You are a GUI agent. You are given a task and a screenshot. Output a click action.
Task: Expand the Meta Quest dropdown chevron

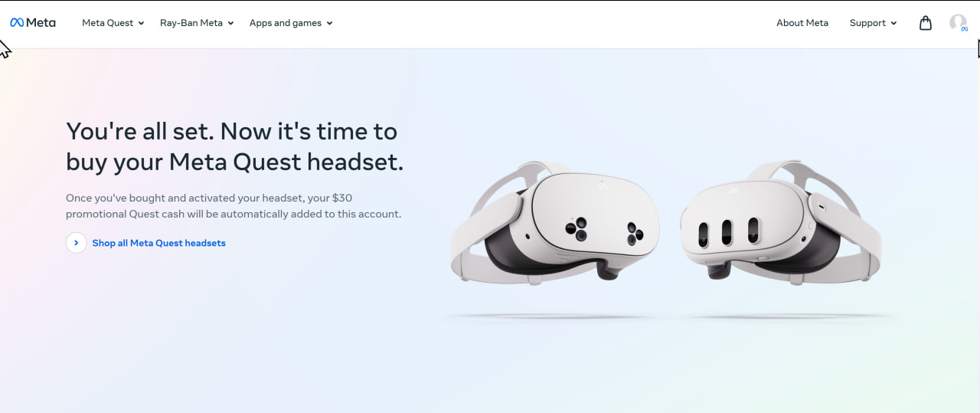coord(141,24)
